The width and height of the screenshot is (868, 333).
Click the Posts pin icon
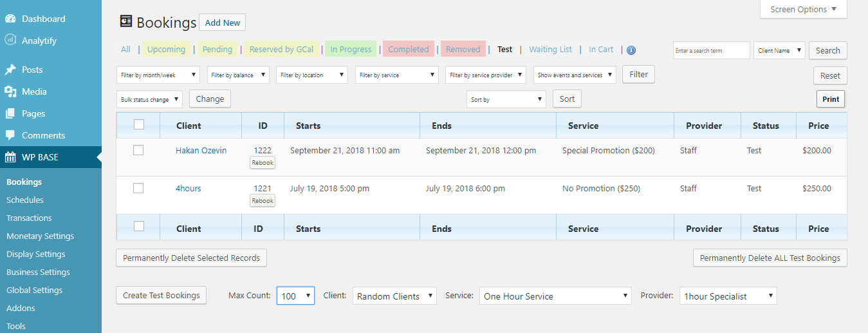10,70
